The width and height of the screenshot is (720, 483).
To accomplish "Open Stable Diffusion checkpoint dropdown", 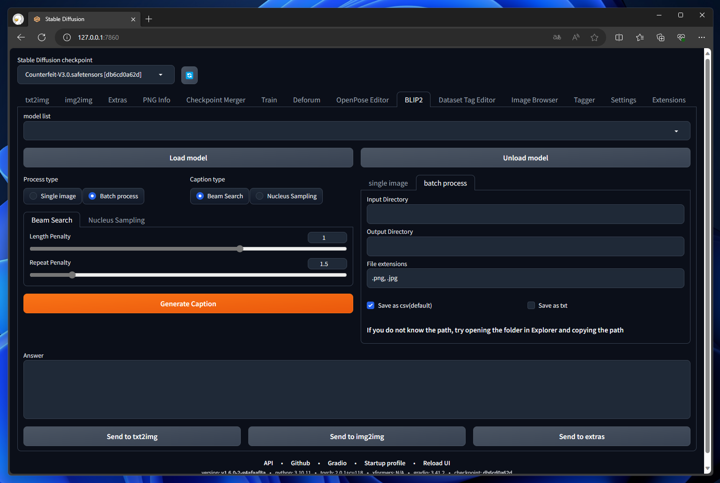I will coord(96,74).
